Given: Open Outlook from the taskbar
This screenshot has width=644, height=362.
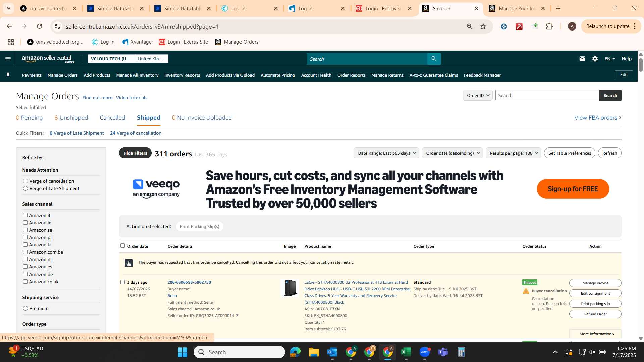Looking at the screenshot, I should point(332,352).
